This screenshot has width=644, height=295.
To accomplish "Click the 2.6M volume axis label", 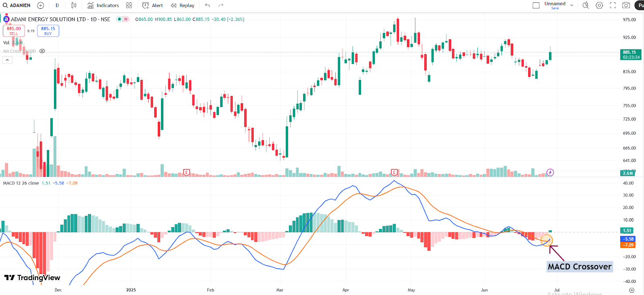I will pyautogui.click(x=628, y=173).
